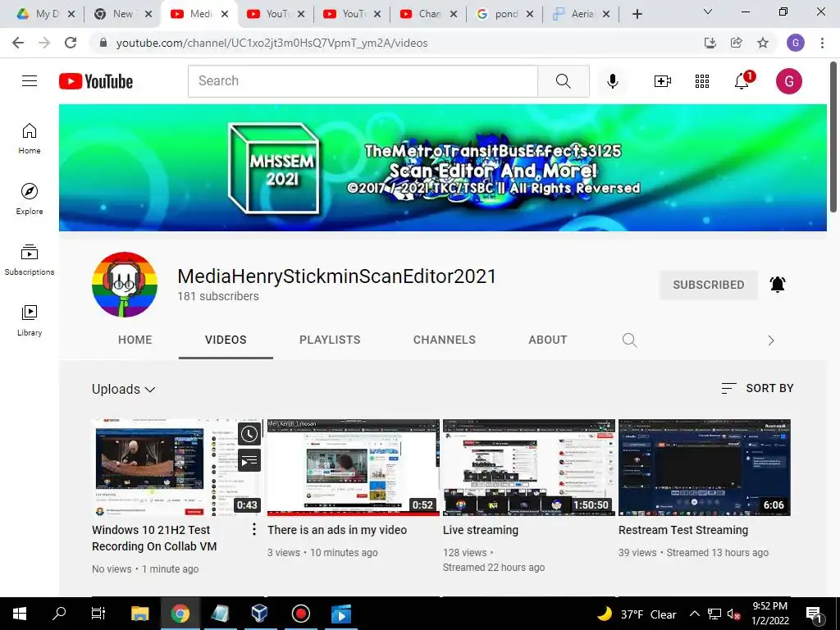Go to Home in the sidebar
The image size is (840, 630).
point(30,138)
